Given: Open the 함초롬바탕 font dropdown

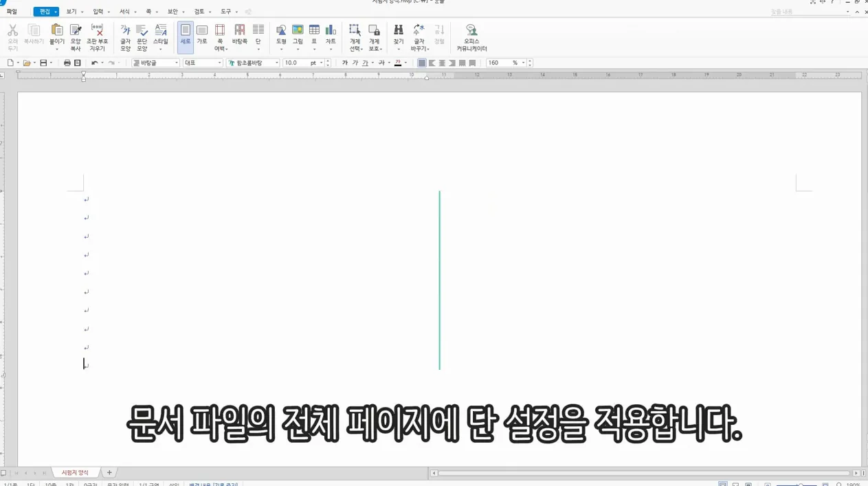Looking at the screenshot, I should [277, 63].
